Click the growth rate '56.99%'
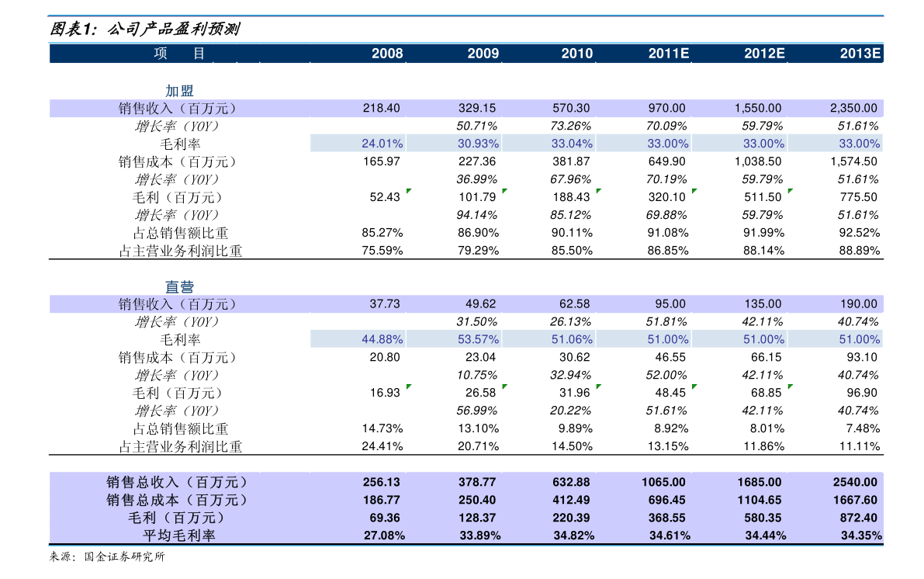Image resolution: width=924 pixels, height=579 pixels. tap(476, 411)
